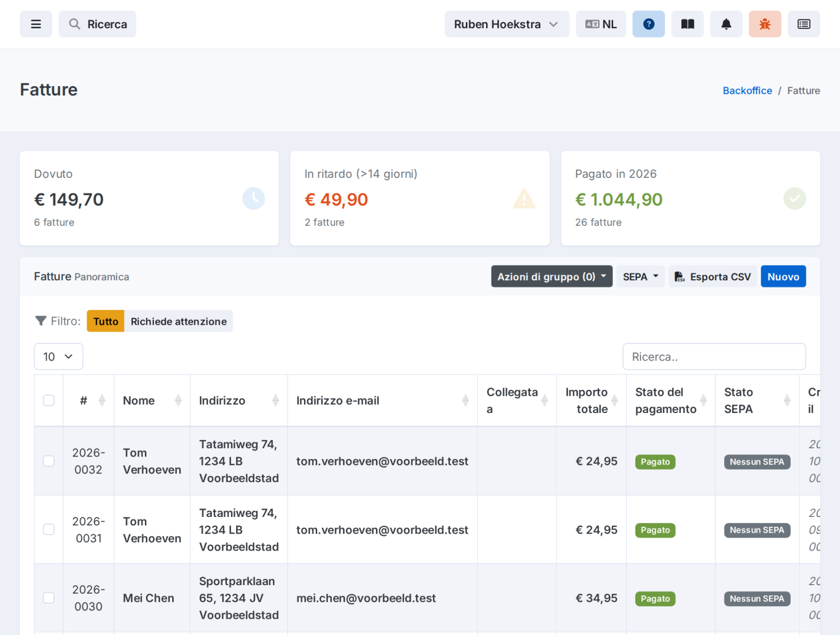This screenshot has width=840, height=635.
Task: Sort table by Indirizzo column arrows
Action: (276, 400)
